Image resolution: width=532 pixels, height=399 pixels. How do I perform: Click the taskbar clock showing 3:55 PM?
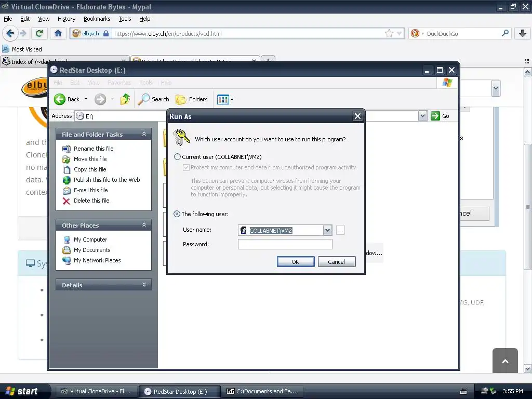click(x=513, y=391)
